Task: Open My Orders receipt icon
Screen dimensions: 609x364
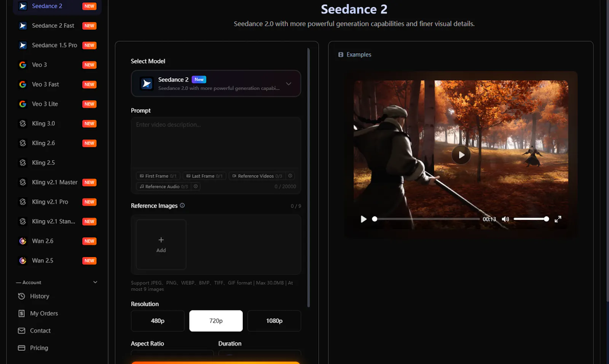Action: (22, 313)
